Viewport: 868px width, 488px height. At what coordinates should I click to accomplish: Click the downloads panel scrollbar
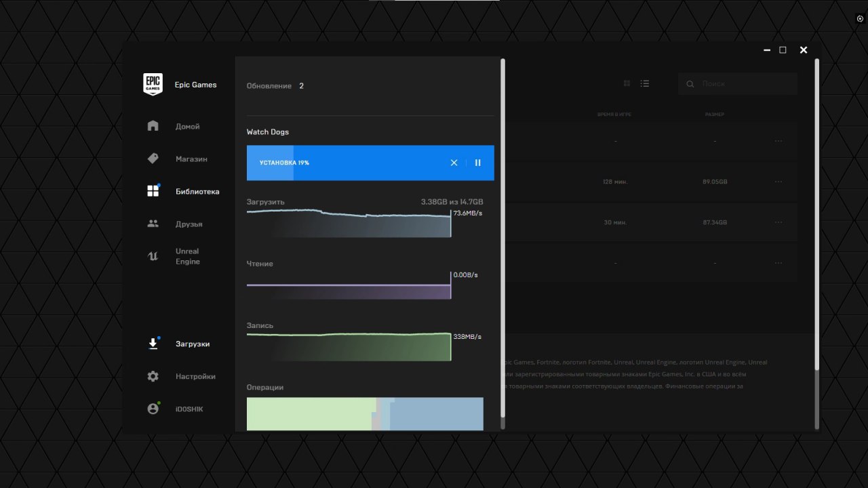point(502,237)
